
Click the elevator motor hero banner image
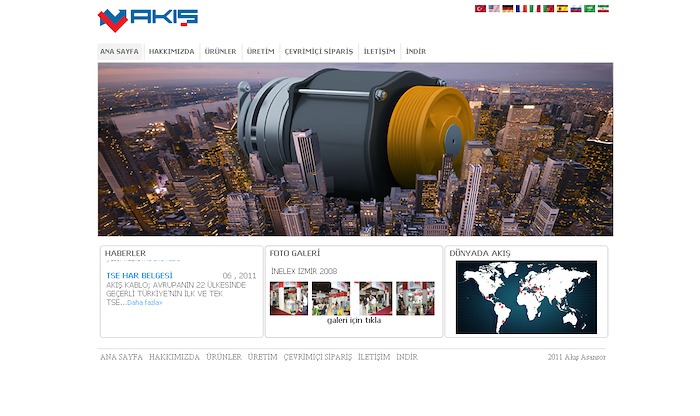(x=355, y=150)
